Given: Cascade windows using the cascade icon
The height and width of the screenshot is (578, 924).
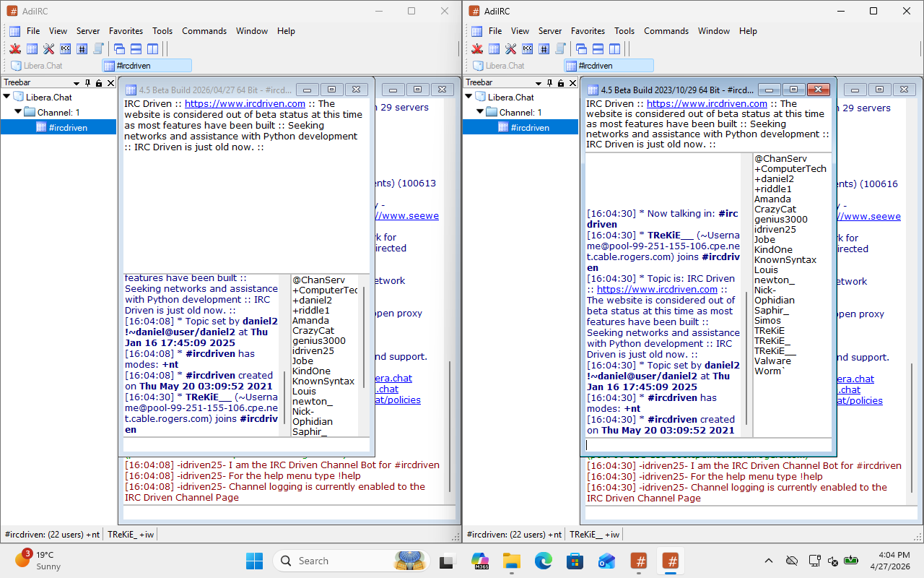Looking at the screenshot, I should (x=119, y=48).
